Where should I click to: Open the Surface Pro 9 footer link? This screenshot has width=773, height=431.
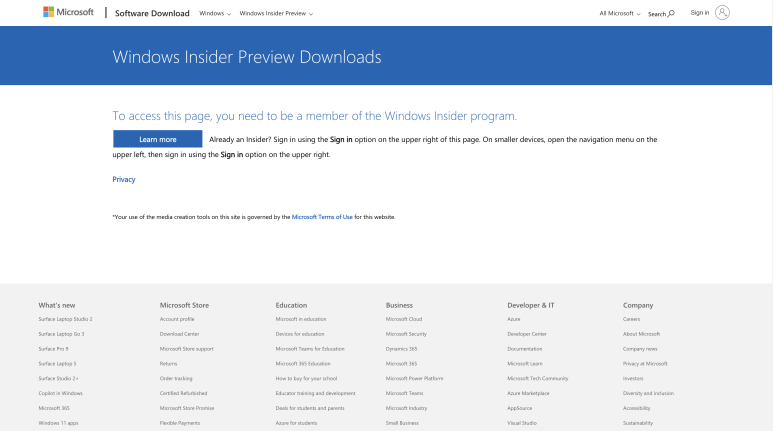tap(53, 349)
